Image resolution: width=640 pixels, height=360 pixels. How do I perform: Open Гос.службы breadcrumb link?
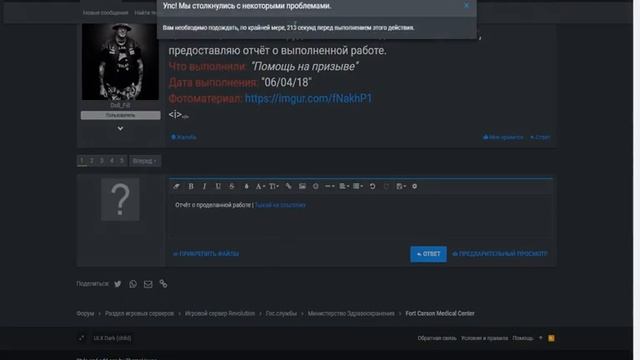pos(281,313)
